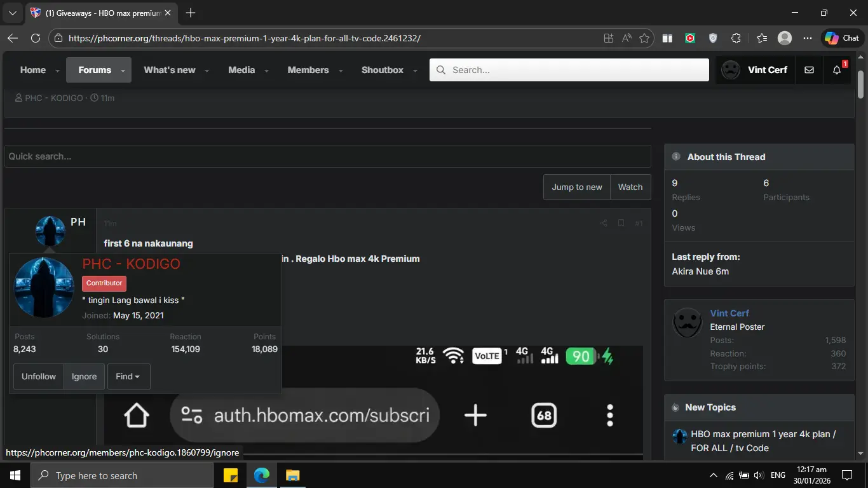
Task: Open a new browser tab with plus icon
Action: [x=191, y=13]
